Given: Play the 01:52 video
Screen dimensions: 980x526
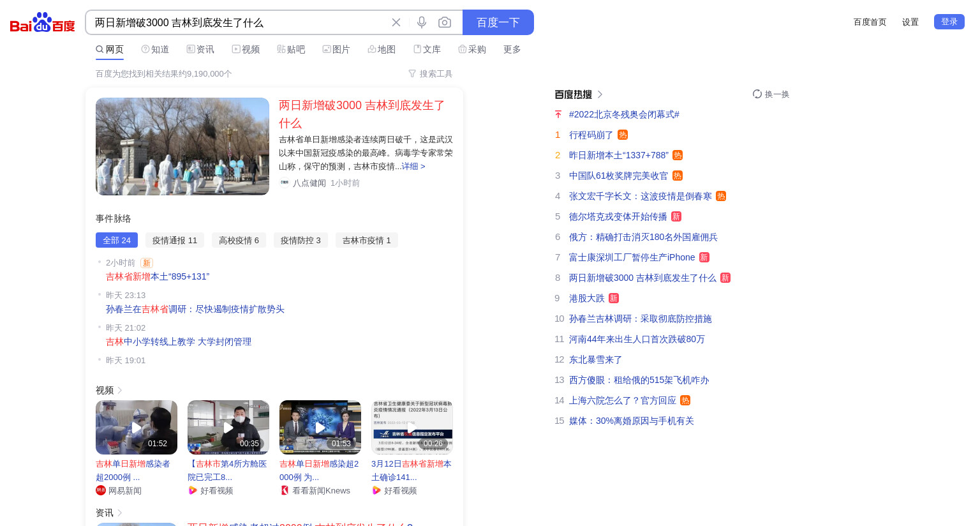Looking at the screenshot, I should (137, 427).
